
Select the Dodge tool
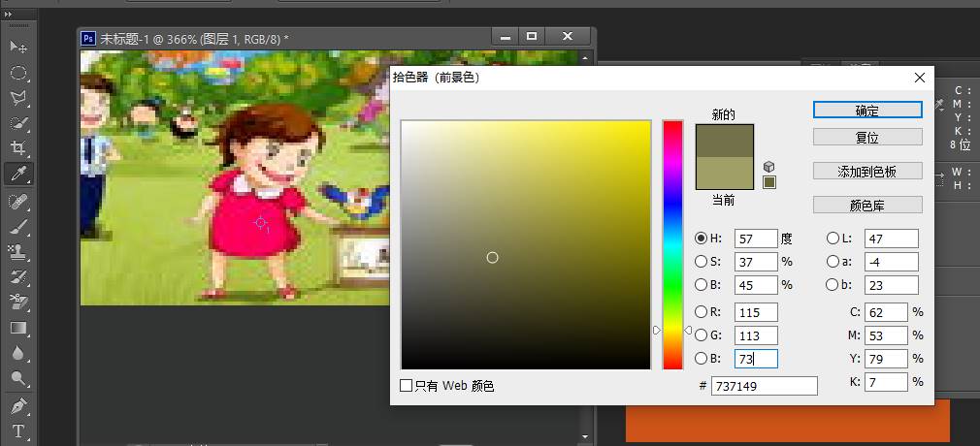click(x=18, y=378)
